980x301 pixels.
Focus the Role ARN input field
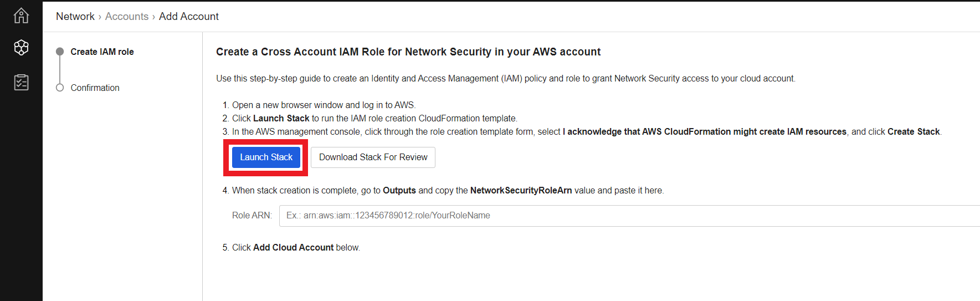tap(629, 216)
